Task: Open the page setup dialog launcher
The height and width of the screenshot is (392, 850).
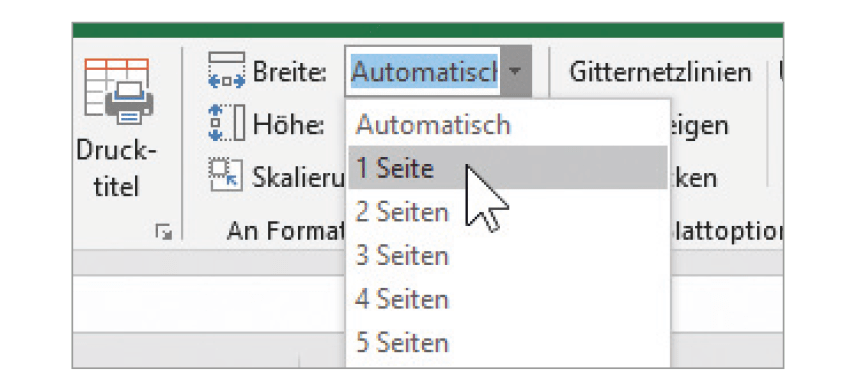Action: (163, 233)
